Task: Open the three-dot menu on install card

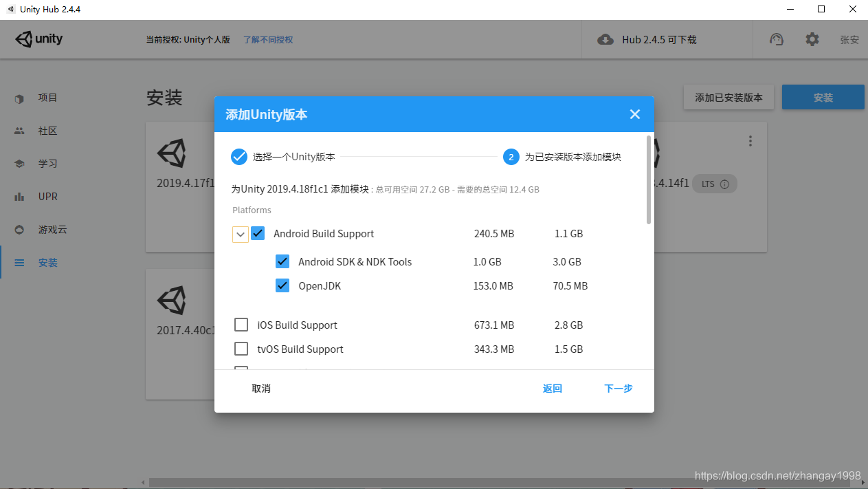Action: (750, 141)
